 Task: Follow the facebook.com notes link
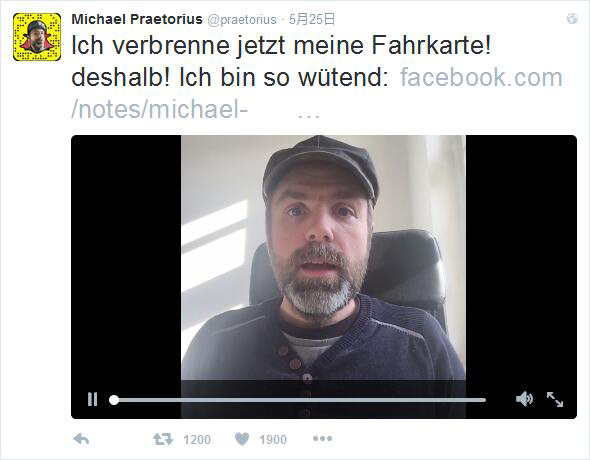[x=481, y=77]
